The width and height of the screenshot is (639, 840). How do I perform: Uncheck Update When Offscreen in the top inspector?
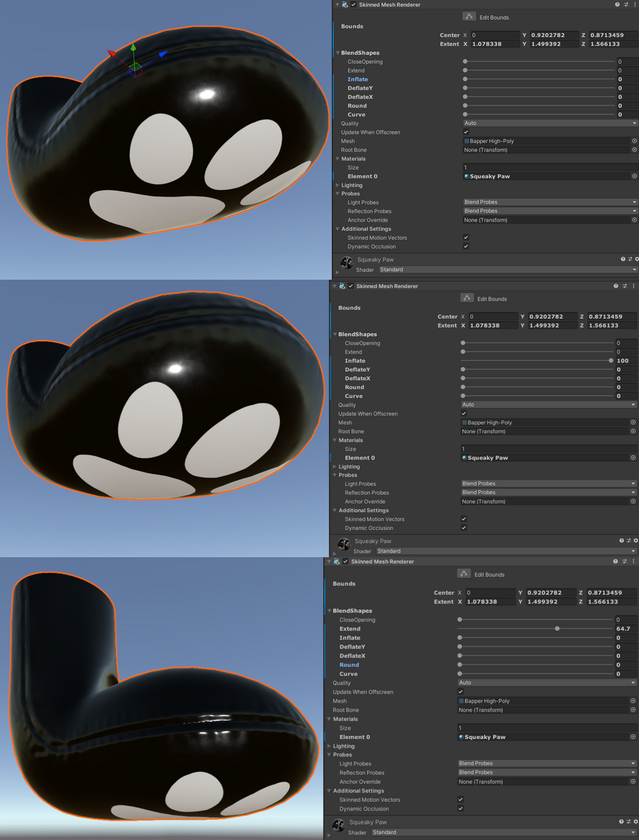click(x=466, y=132)
